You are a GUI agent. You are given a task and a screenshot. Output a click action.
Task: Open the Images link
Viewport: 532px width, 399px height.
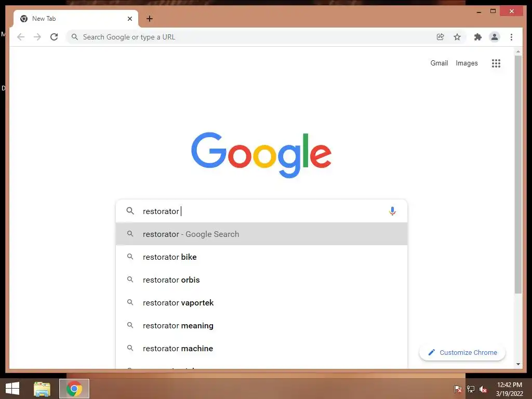pos(467,63)
